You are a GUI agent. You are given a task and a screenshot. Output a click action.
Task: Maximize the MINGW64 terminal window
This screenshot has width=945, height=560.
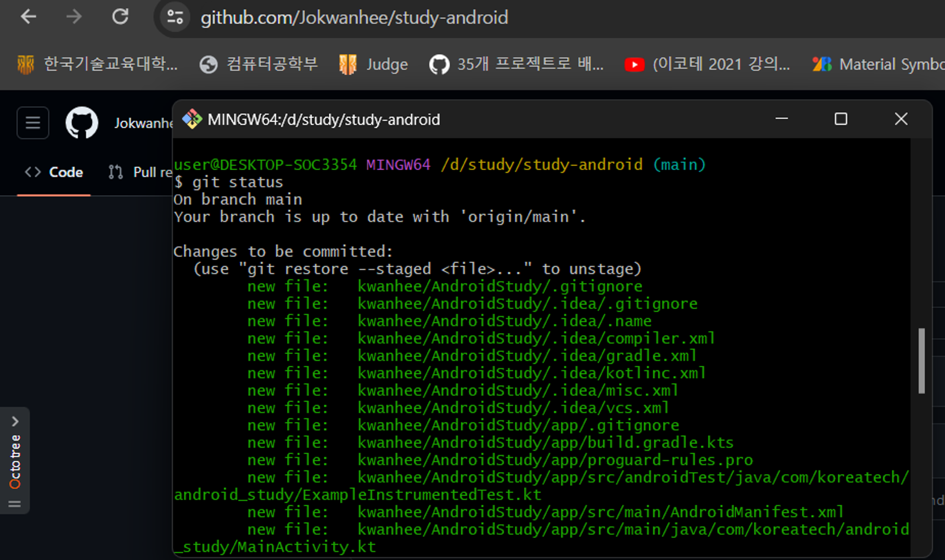pyautogui.click(x=841, y=119)
